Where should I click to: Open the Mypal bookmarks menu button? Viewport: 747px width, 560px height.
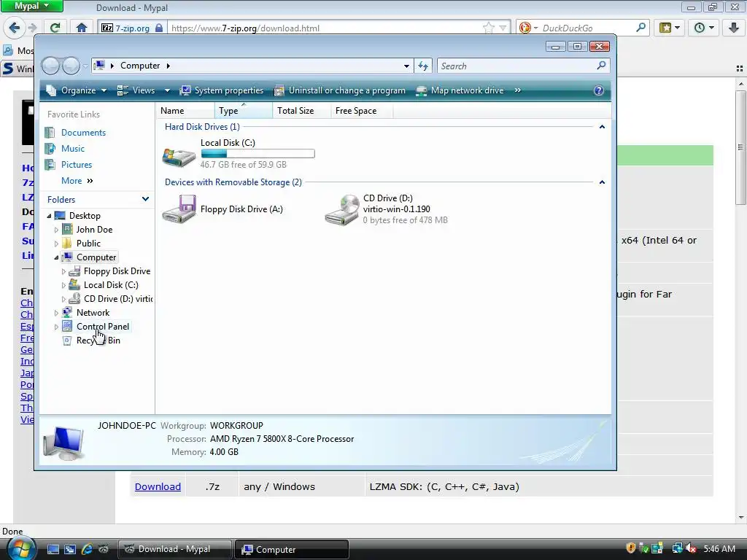click(670, 28)
